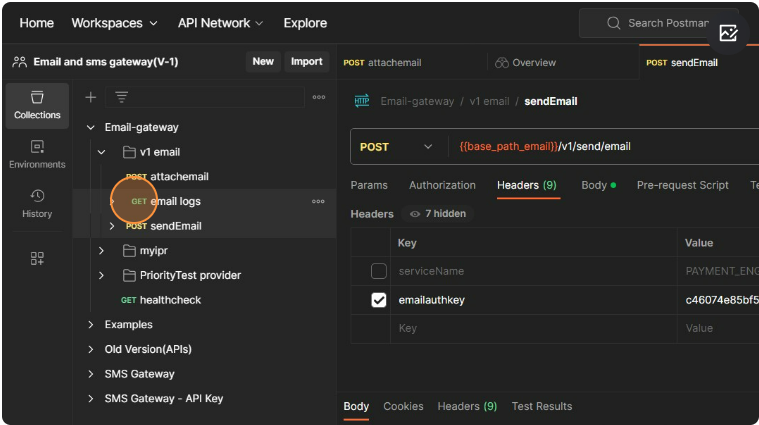Click the workspace configure grid icon
The image size is (759, 425).
tap(37, 258)
